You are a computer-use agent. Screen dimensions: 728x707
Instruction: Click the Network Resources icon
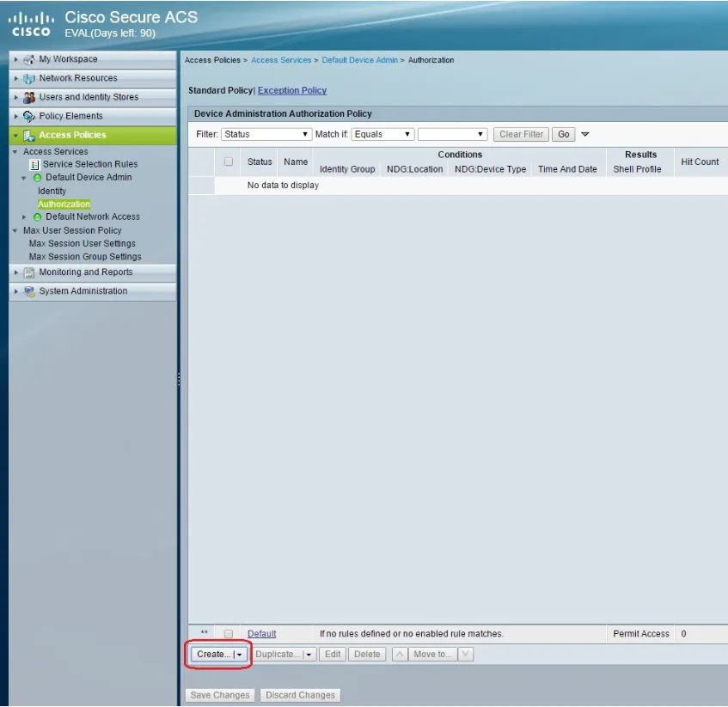[x=29, y=78]
